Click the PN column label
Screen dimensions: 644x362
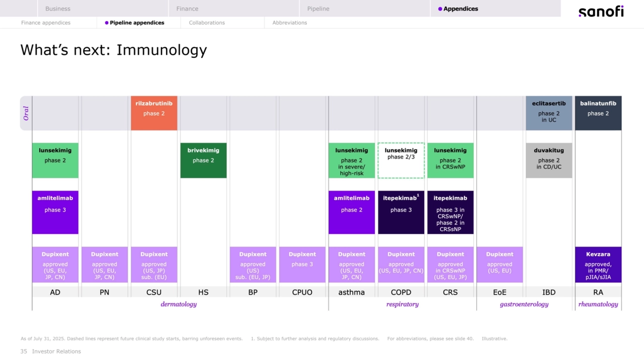(105, 292)
